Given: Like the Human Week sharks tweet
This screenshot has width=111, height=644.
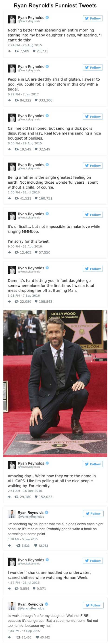Looking at the screenshot, I should (x=34, y=589).
